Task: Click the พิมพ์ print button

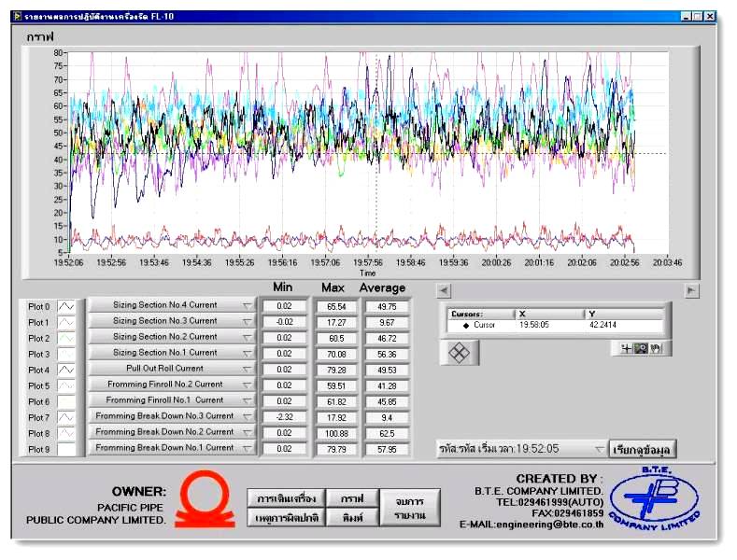Action: coord(352,518)
